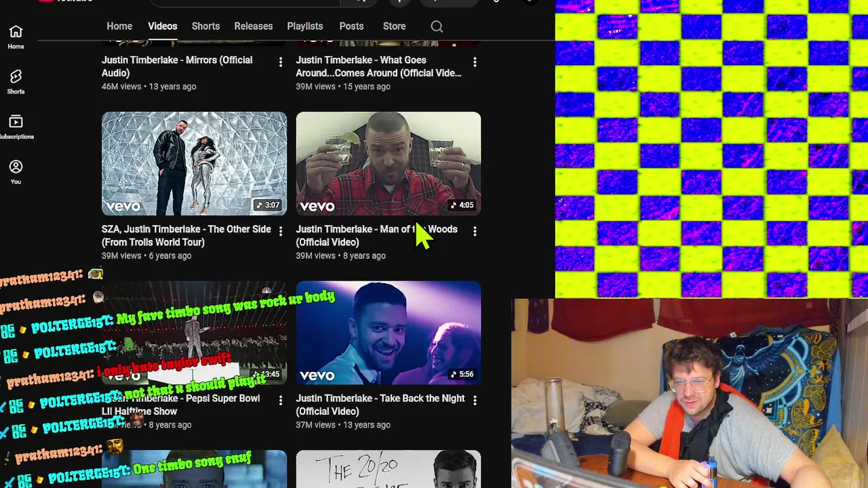Open The 20/20 video thumbnail
Screen dimensions: 868x488
389,469
